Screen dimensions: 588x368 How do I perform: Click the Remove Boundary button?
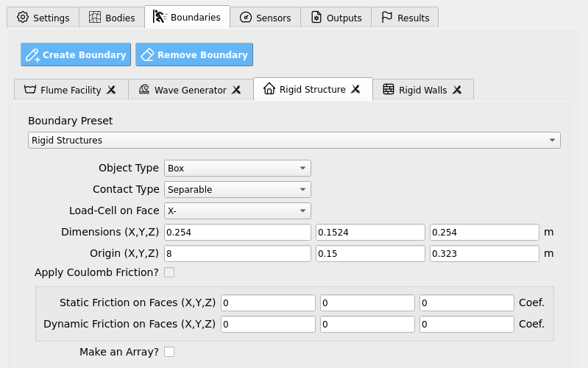pyautogui.click(x=194, y=54)
